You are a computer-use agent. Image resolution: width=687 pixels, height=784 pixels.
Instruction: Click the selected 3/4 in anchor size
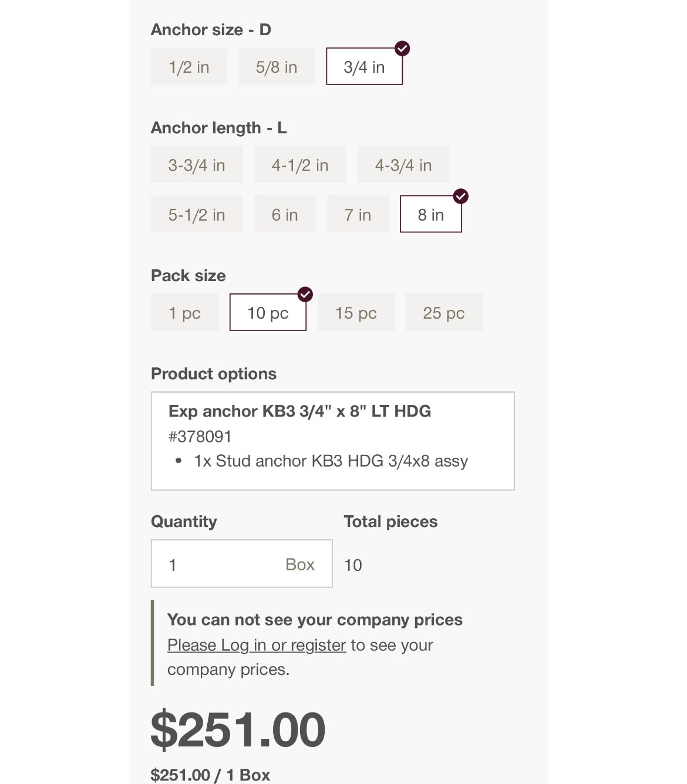364,67
